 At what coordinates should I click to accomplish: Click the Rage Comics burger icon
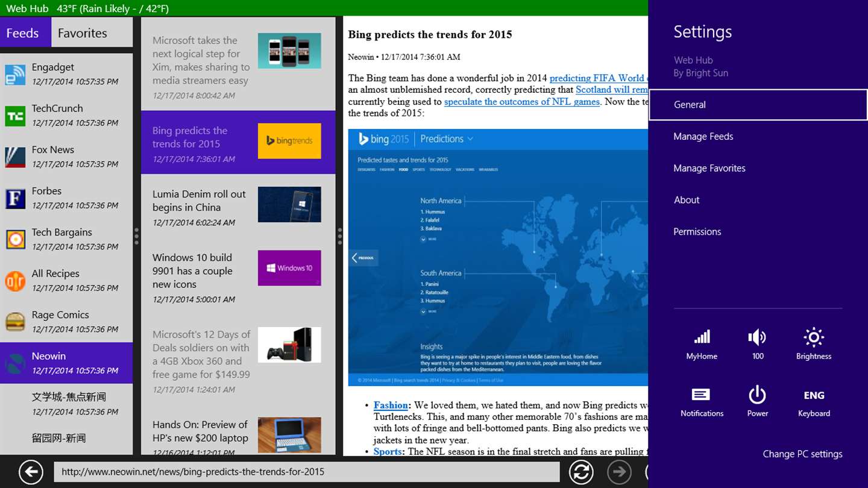[15, 322]
